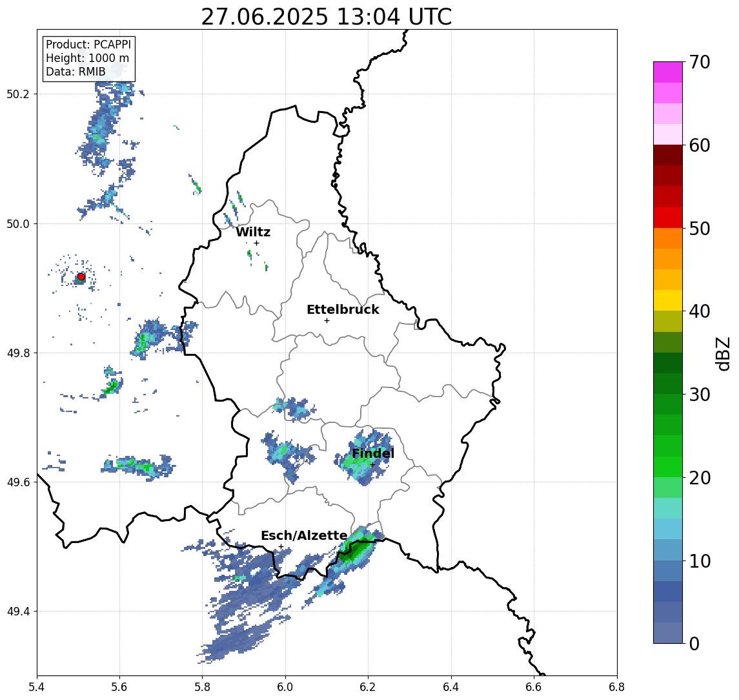Screen dimensions: 739x700
Task: Click the longitude tick label 6.0
Action: point(285,687)
